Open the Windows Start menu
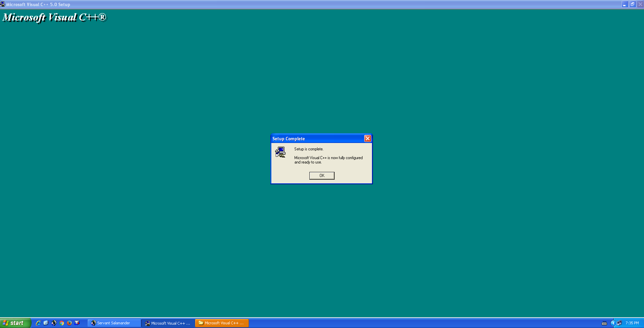 (15, 323)
